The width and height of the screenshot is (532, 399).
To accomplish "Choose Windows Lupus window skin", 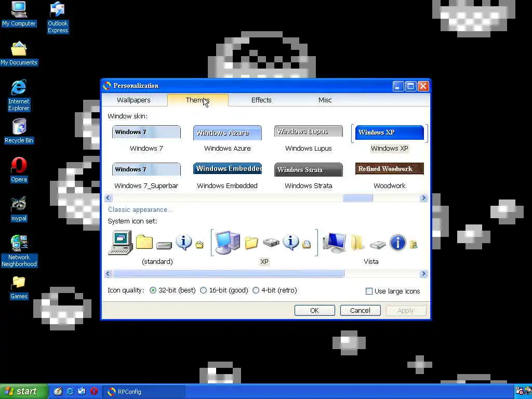I will 309,139.
